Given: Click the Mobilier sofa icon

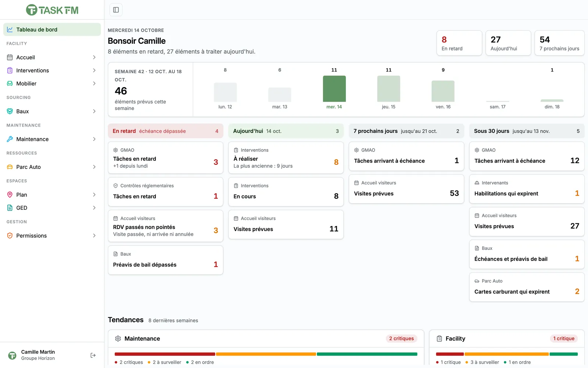Looking at the screenshot, I should 10,84.
